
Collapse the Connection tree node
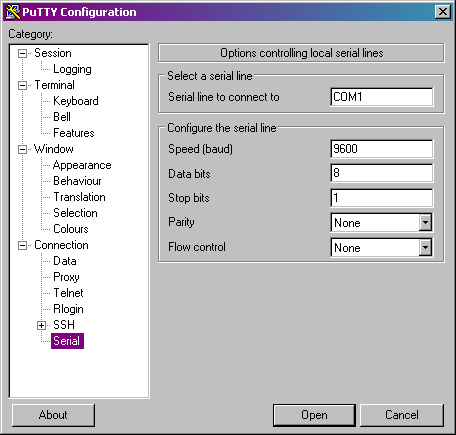tap(22, 246)
